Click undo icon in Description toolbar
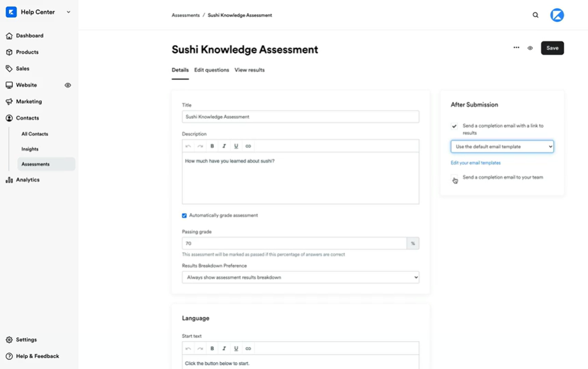The height and width of the screenshot is (369, 588). pyautogui.click(x=188, y=146)
